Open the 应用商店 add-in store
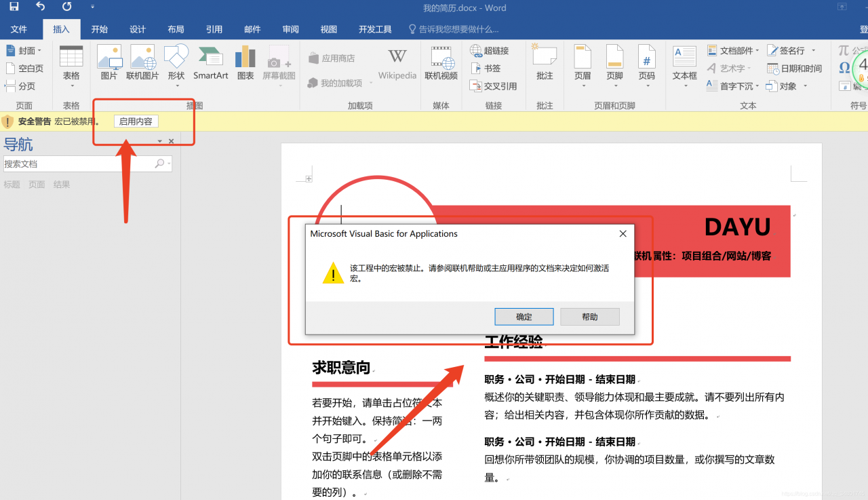The image size is (868, 500). [x=331, y=58]
